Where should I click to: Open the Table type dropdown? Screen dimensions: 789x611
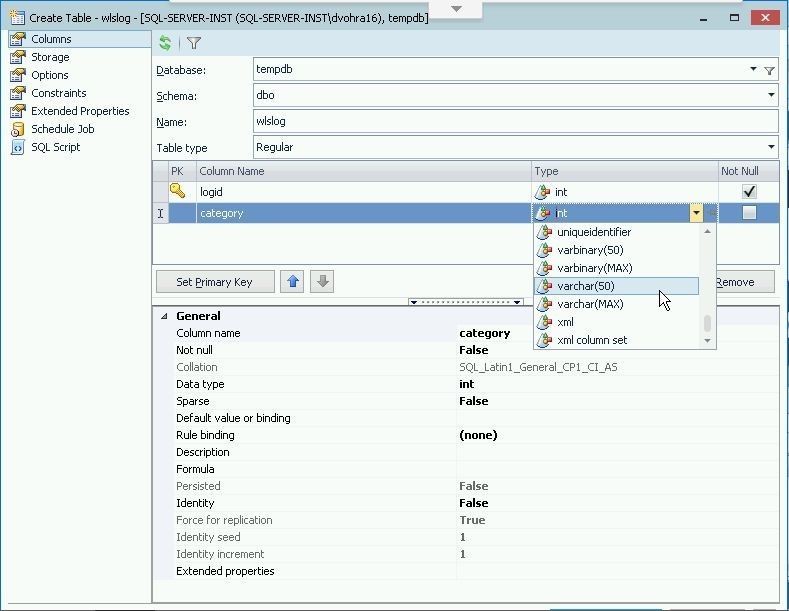click(771, 147)
